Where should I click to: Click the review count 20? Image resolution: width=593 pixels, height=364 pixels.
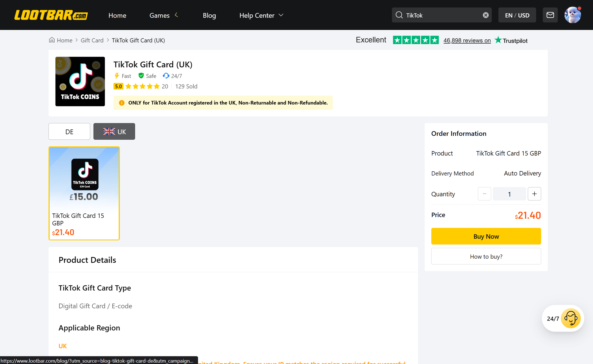click(165, 86)
